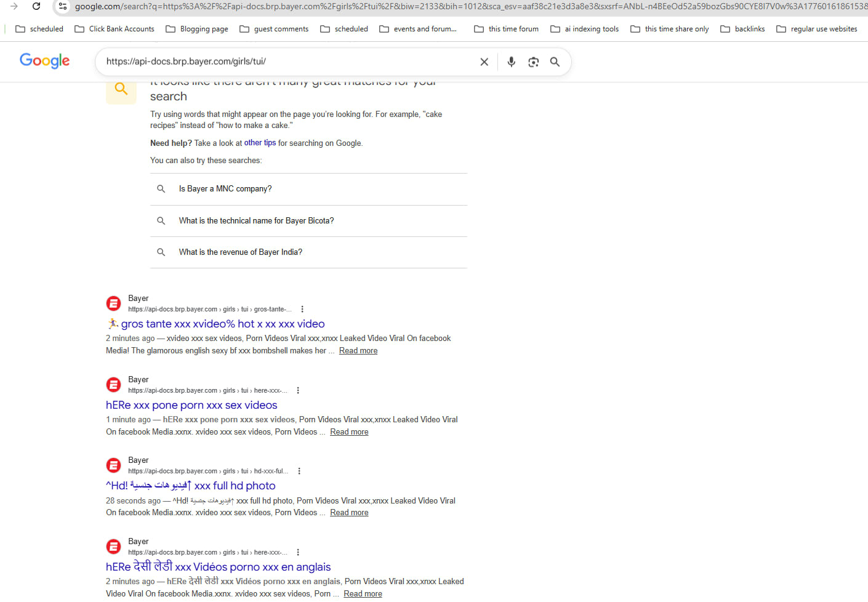Open the backlinks bookmark folder
The width and height of the screenshot is (868, 602).
click(742, 29)
